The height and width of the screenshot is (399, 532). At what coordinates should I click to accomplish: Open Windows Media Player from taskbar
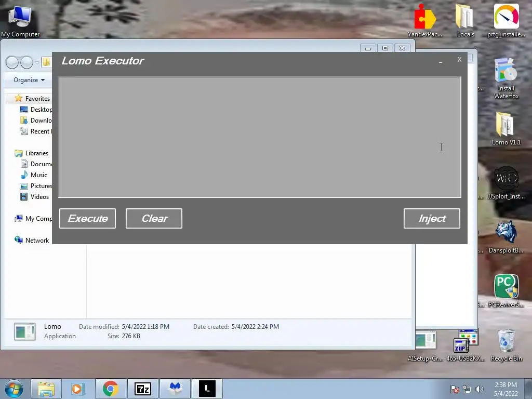point(78,389)
